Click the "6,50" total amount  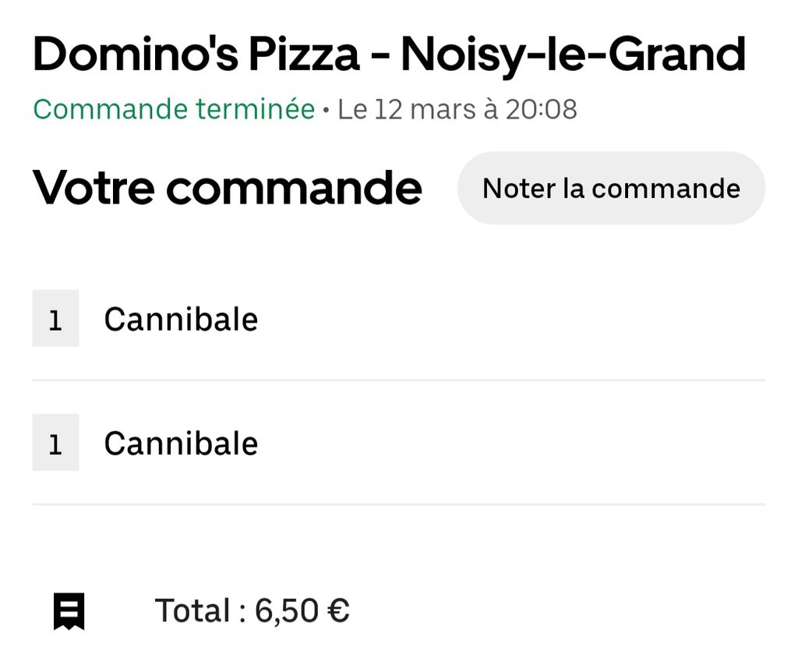pos(288,610)
